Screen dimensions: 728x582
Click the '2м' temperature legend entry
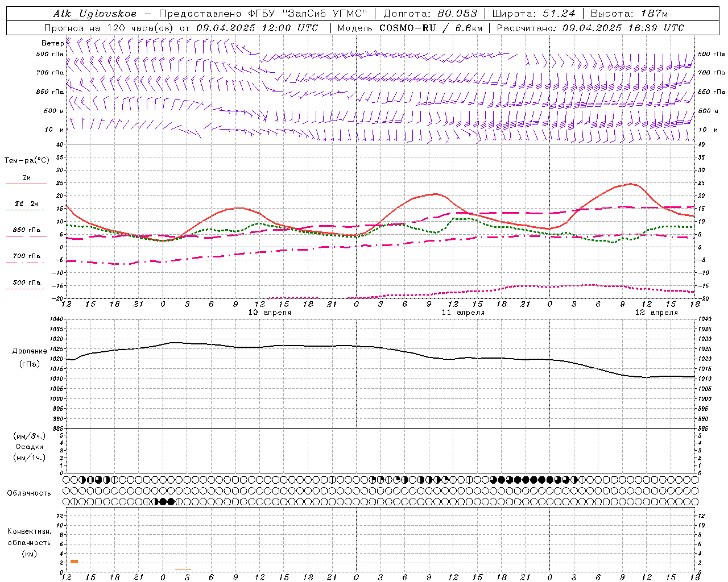(27, 177)
